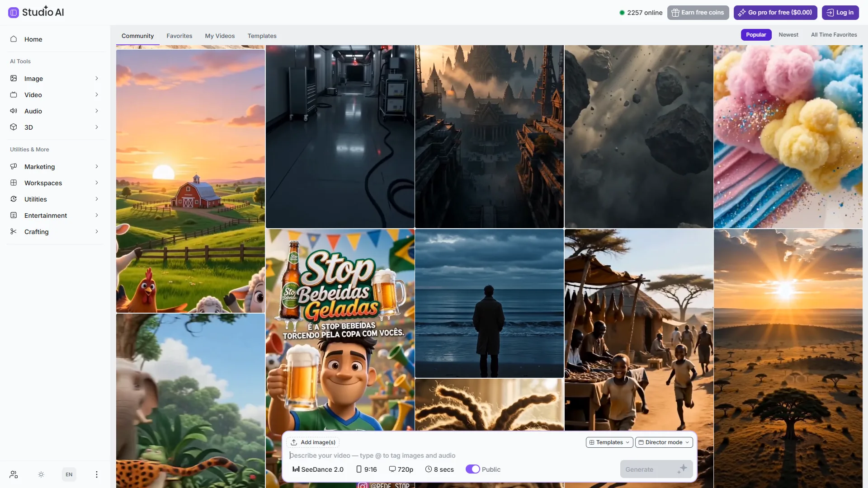Click the phone aspect icon beside 9:16
The image size is (868, 488).
click(359, 469)
